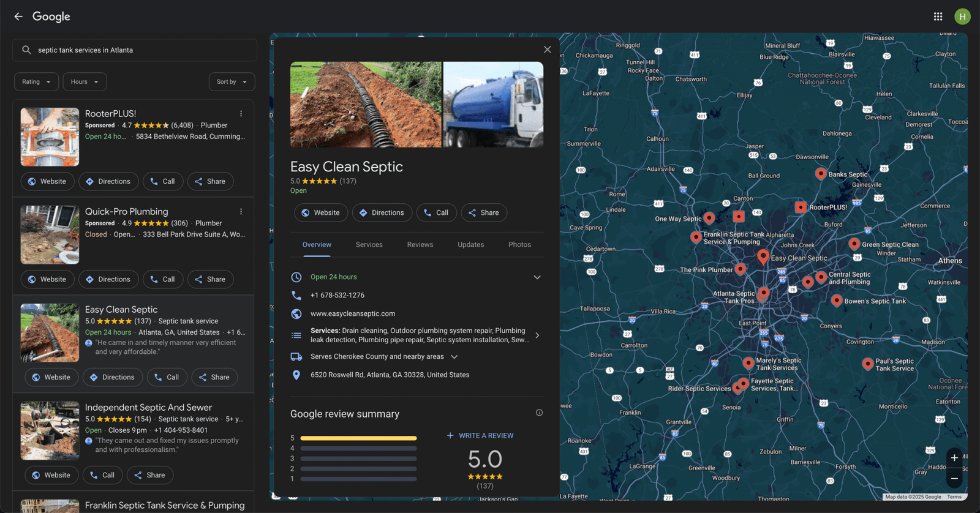The image size is (980, 513).
Task: Click Call button in detail panel
Action: [x=436, y=212]
